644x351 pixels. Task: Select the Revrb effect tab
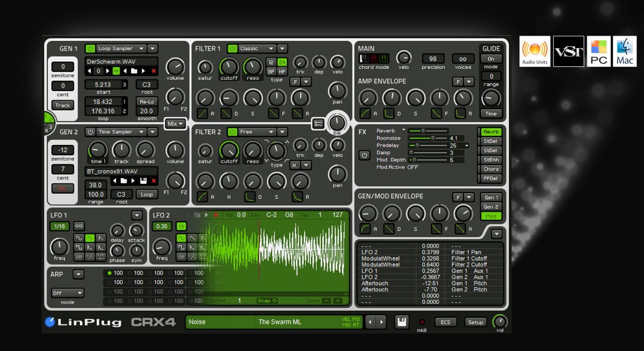click(x=491, y=132)
